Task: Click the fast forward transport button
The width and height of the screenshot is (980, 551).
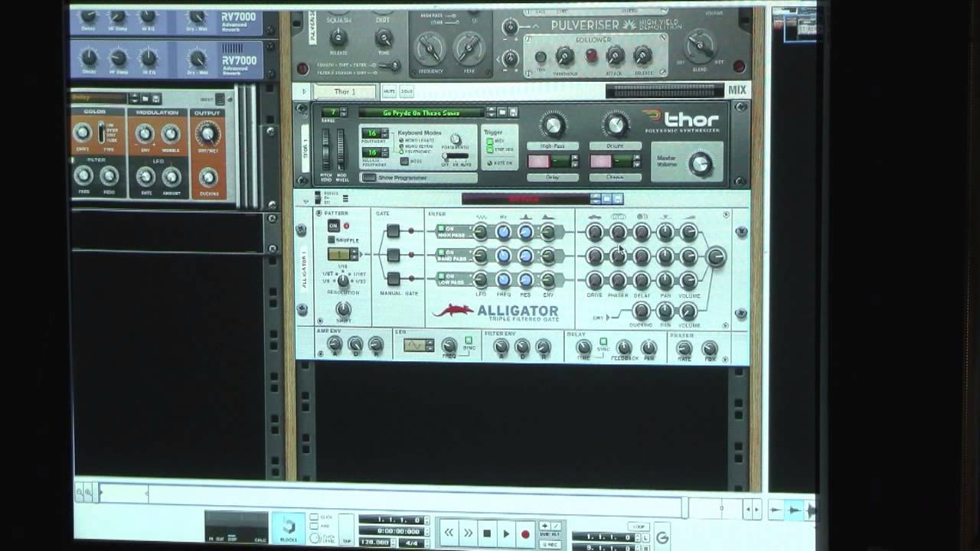Action: coord(468,533)
